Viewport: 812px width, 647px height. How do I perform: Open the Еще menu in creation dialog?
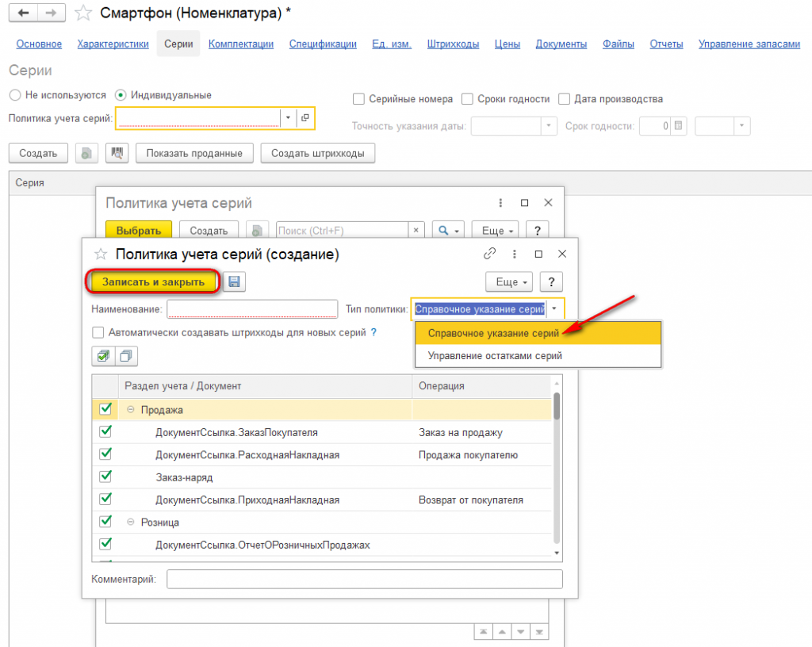point(509,282)
